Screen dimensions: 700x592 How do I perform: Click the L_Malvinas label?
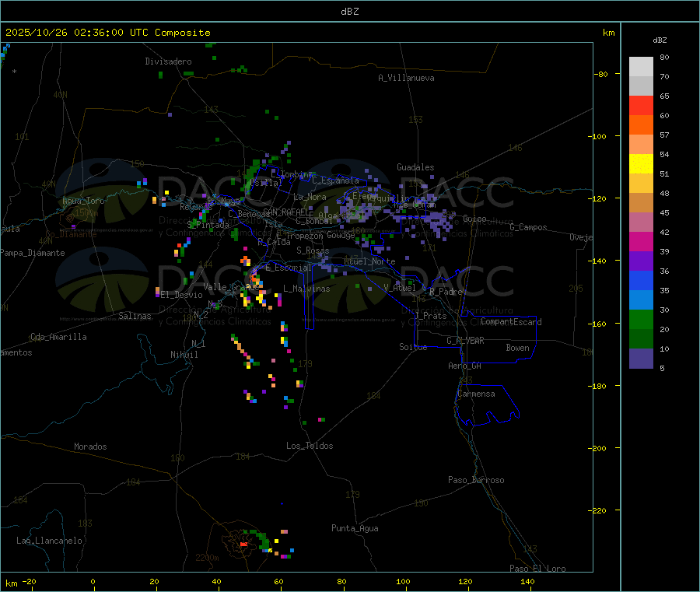[x=306, y=289]
